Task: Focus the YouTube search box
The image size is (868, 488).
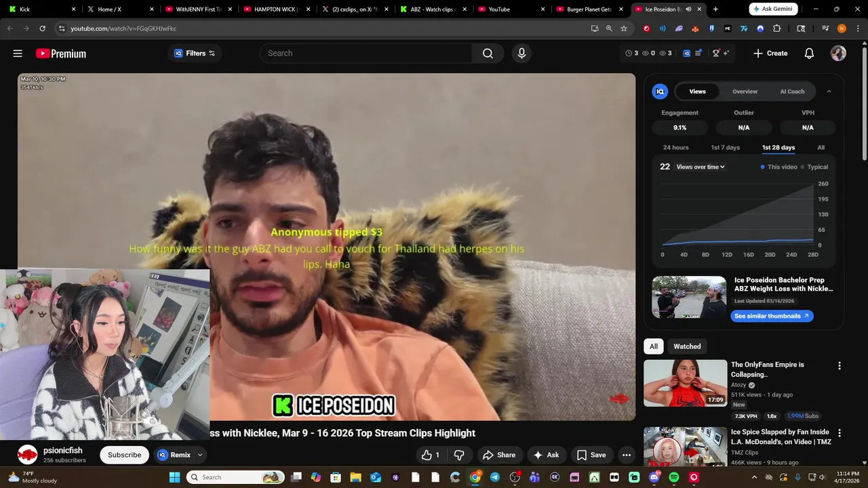Action: (366, 54)
